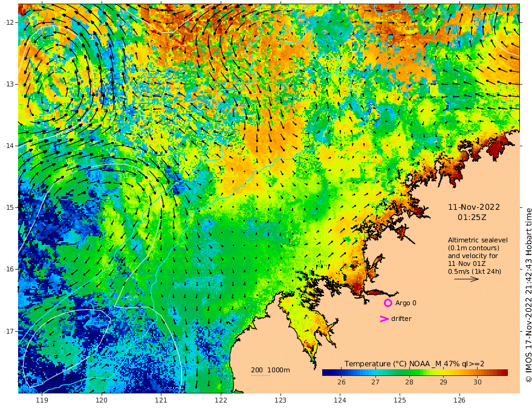The image size is (532, 411).
Task: Click the latitude axis label -15
Action: click(9, 207)
